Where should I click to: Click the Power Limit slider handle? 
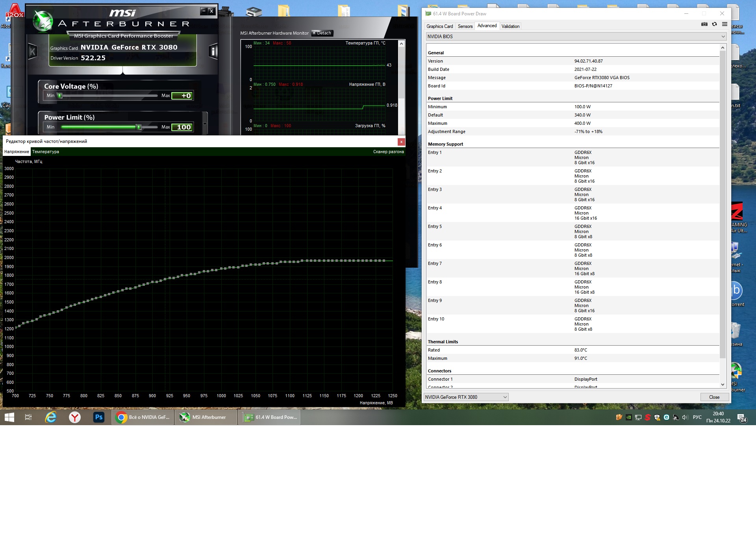(139, 127)
